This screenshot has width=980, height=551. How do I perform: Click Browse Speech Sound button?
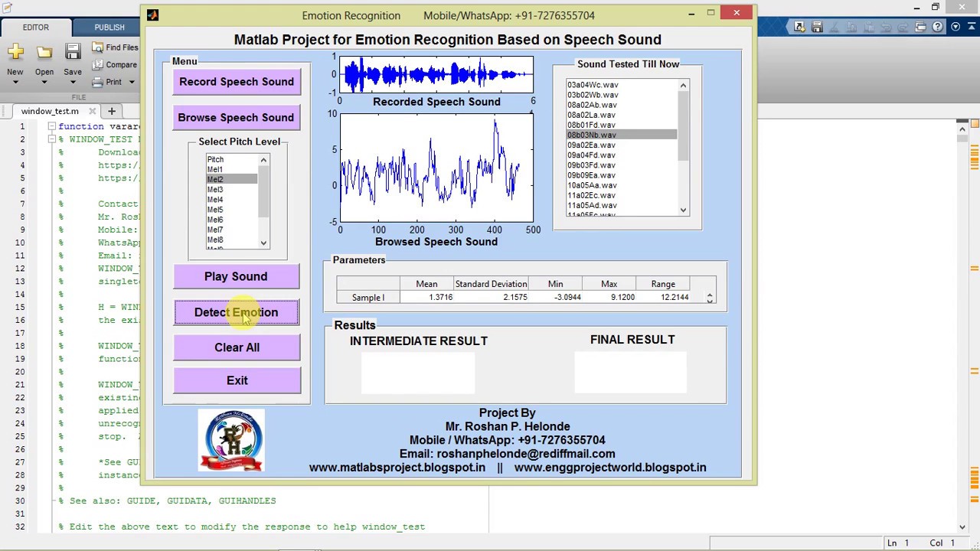236,118
